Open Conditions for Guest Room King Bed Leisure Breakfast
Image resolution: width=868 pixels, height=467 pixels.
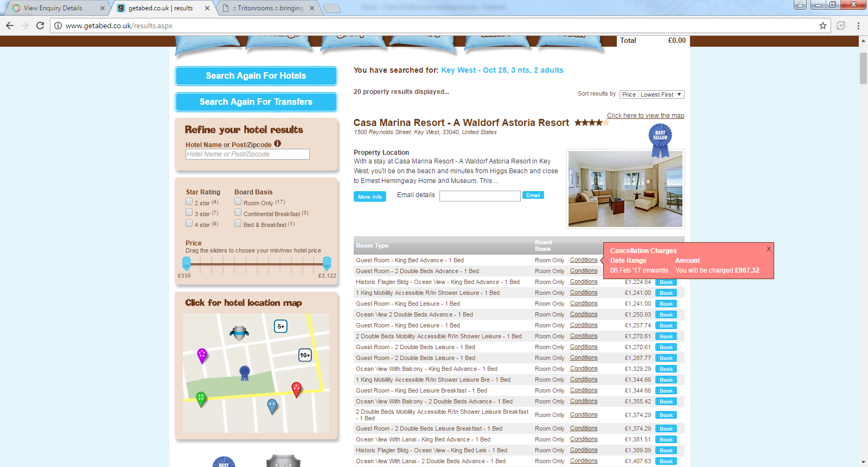584,390
